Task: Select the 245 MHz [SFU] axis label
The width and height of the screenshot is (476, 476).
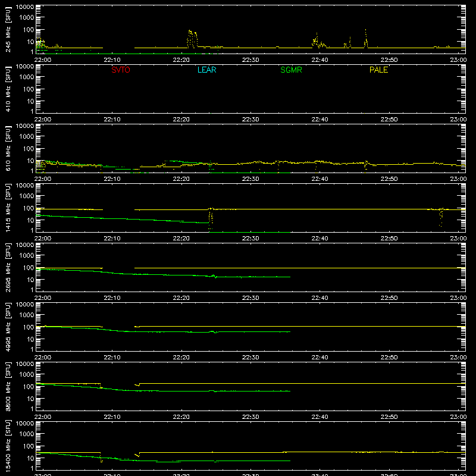Action: [8, 29]
